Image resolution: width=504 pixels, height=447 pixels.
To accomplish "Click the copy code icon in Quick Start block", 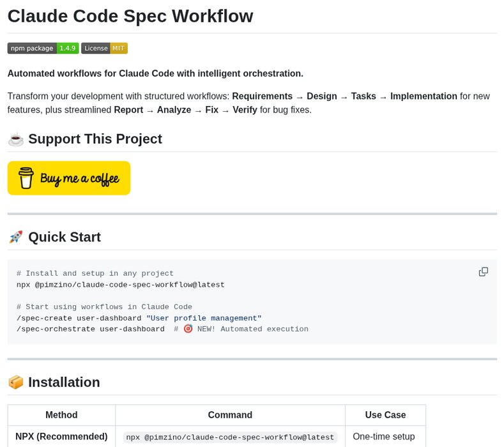I will tap(484, 271).
